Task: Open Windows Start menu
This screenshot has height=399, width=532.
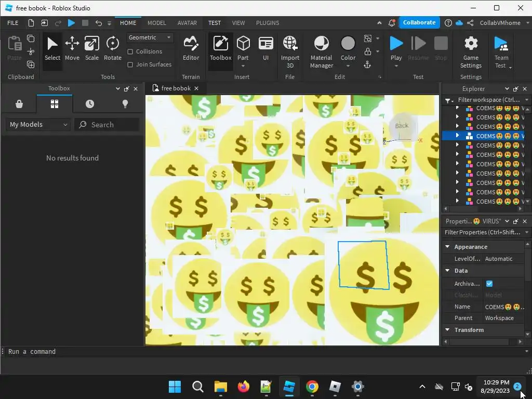Action: tap(175, 387)
